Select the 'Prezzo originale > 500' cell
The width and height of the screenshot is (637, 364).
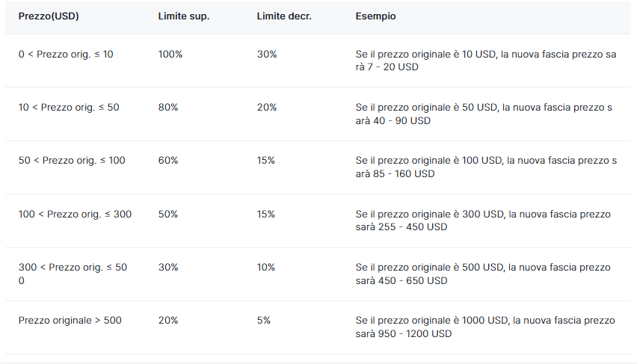[70, 321]
